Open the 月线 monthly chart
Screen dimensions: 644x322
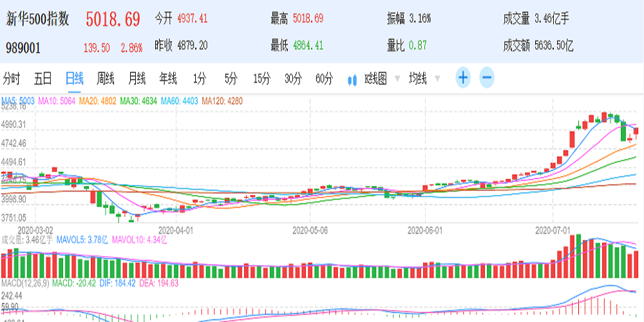[x=137, y=79]
